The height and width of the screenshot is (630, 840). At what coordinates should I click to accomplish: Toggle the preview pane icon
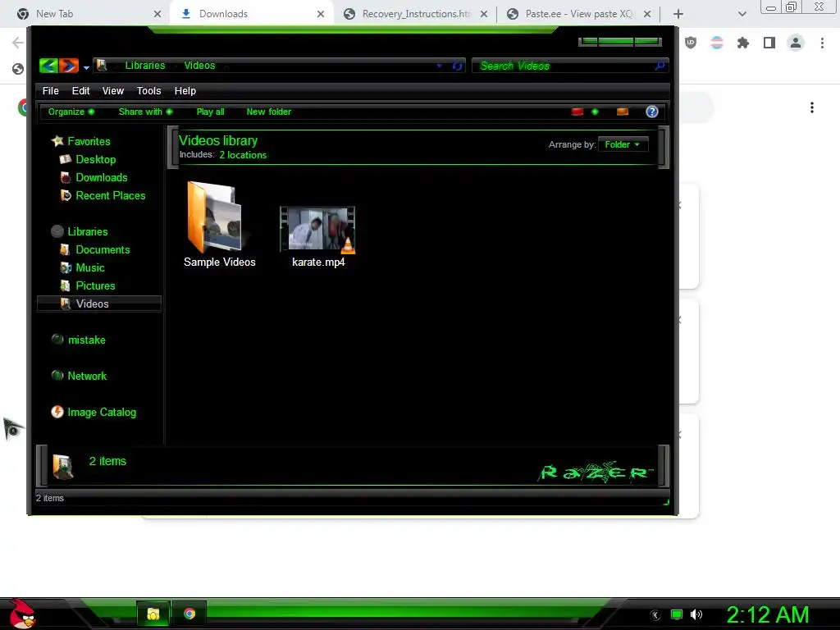[623, 112]
